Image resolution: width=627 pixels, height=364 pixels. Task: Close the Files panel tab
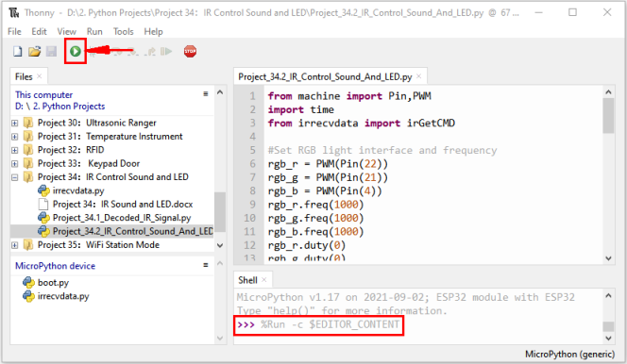(40, 76)
